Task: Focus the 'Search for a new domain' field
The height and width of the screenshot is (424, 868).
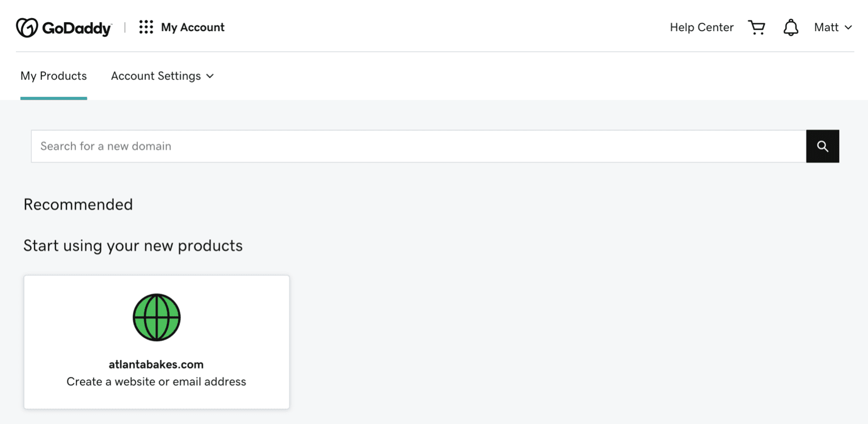Action: coord(418,146)
